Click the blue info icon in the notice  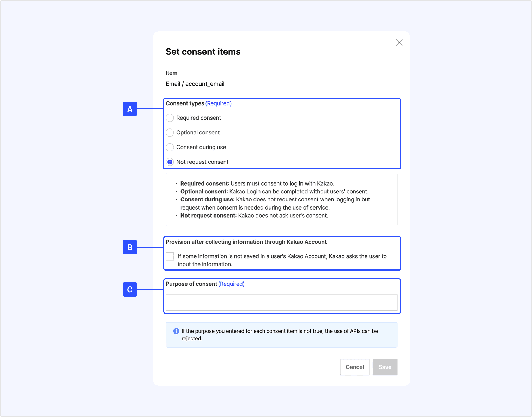coord(176,331)
